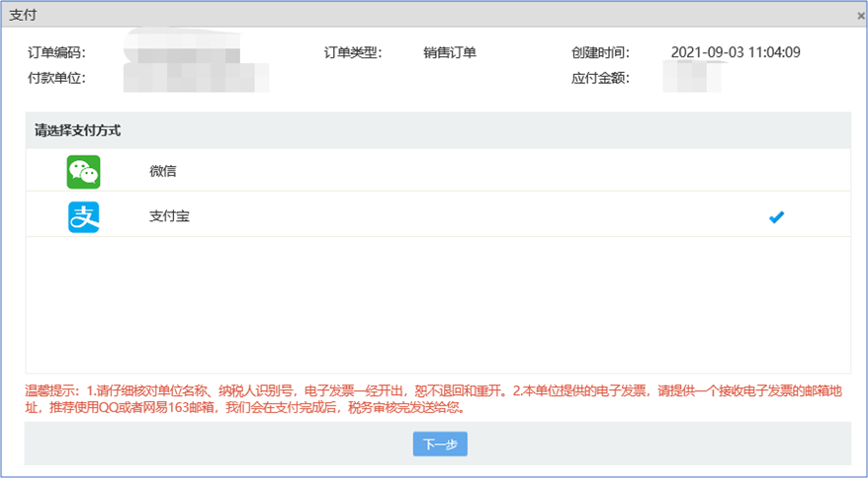Click the 2021-09-03 11:04:09 timestamp
The width and height of the screenshot is (868, 478).
pyautogui.click(x=736, y=52)
